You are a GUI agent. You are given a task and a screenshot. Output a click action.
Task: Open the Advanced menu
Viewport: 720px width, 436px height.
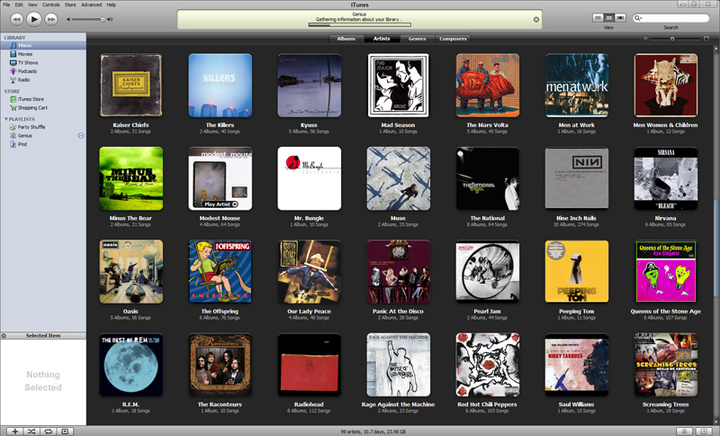click(91, 4)
